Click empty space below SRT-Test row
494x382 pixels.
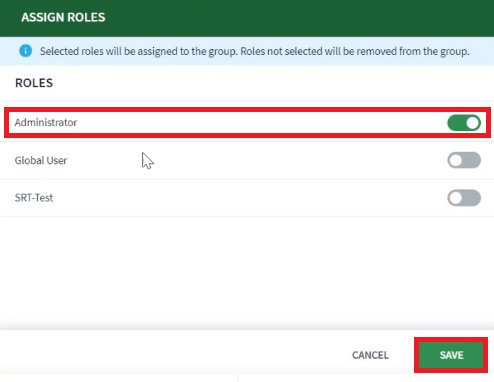[247, 270]
